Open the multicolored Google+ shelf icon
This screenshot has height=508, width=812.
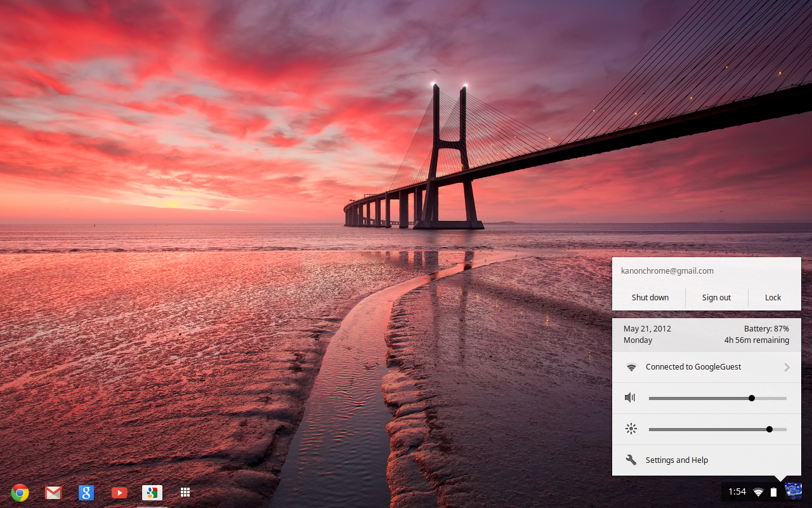tap(152, 492)
